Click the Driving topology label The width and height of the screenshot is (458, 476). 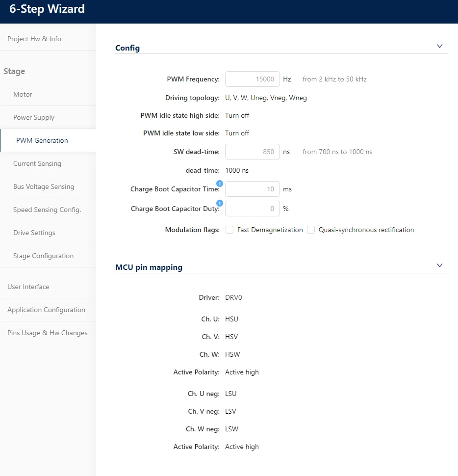point(192,98)
